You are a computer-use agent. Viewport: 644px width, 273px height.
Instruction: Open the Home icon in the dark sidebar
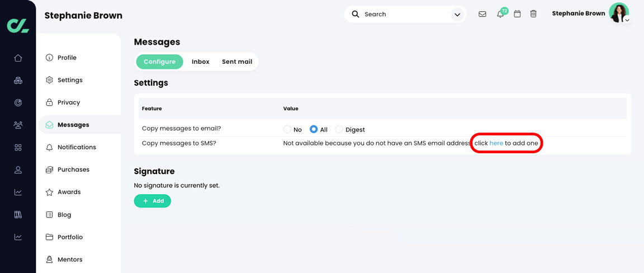18,58
